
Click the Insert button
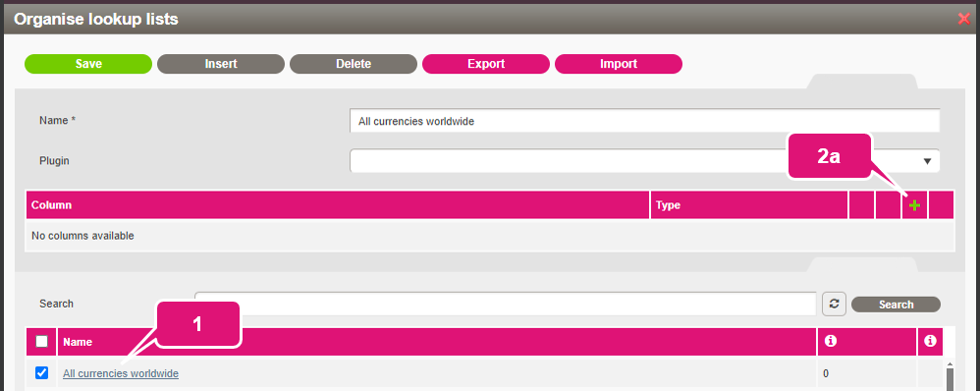(221, 64)
